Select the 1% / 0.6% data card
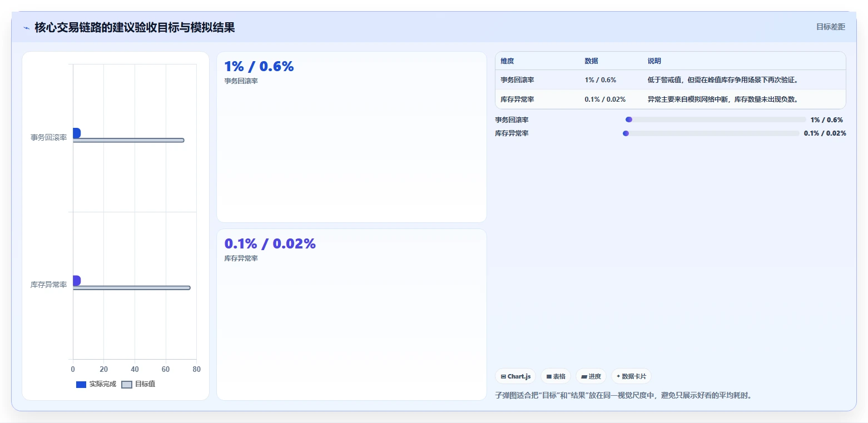The height and width of the screenshot is (423, 868). 351,137
